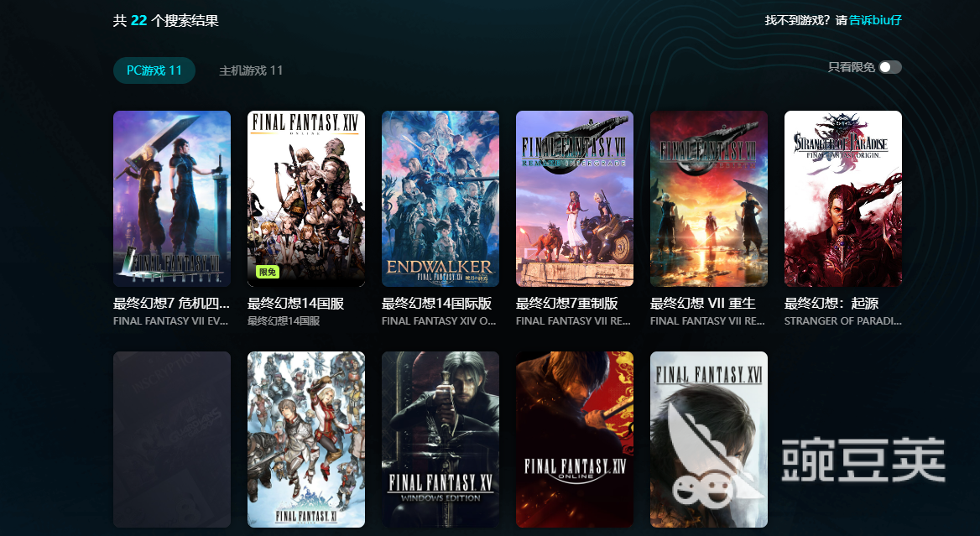980x536 pixels.
Task: Toggle the 只看限免 switch
Action: pos(890,67)
